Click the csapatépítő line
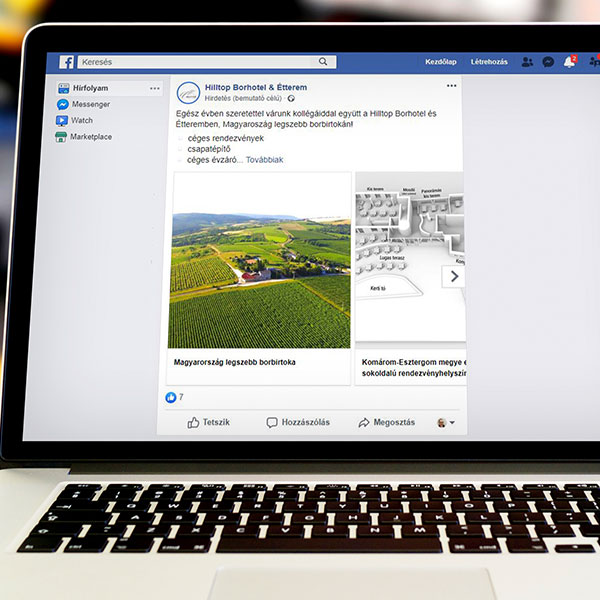This screenshot has width=600, height=600. click(x=209, y=149)
